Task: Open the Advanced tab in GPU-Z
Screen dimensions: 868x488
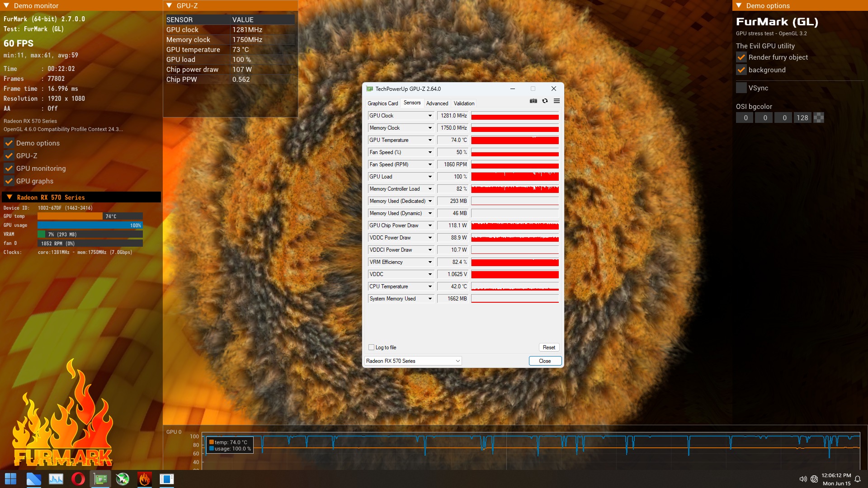Action: click(437, 103)
